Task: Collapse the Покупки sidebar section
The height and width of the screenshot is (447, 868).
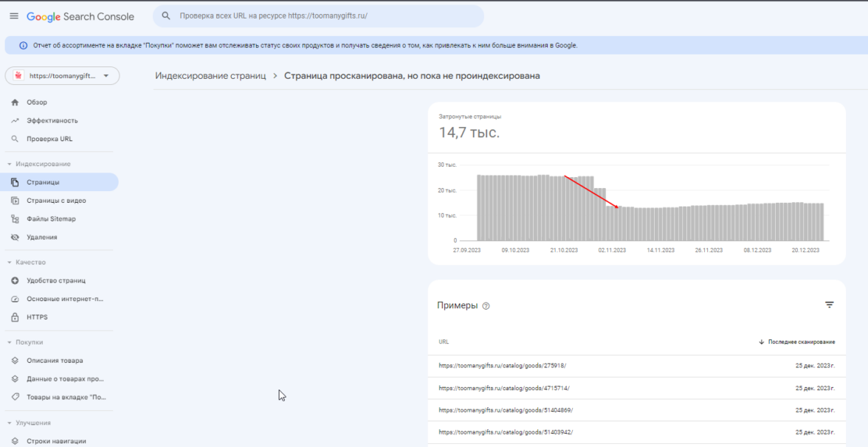Action: [x=10, y=342]
